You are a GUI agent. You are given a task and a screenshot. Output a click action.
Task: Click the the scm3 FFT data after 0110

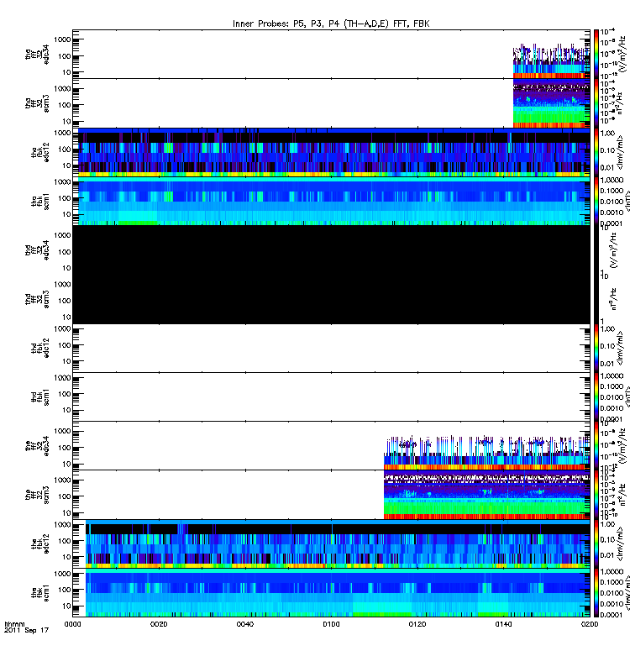point(487,495)
